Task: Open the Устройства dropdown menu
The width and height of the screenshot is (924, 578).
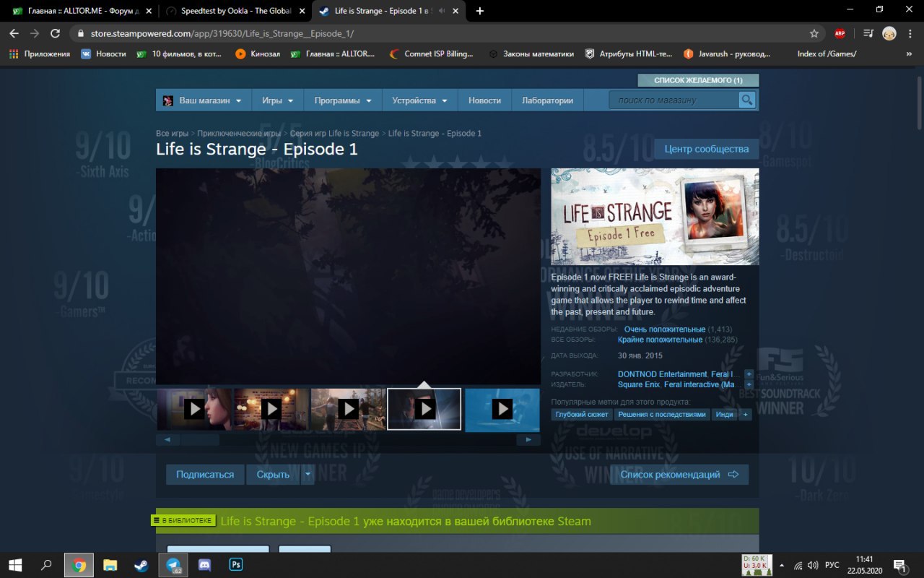Action: [x=419, y=100]
